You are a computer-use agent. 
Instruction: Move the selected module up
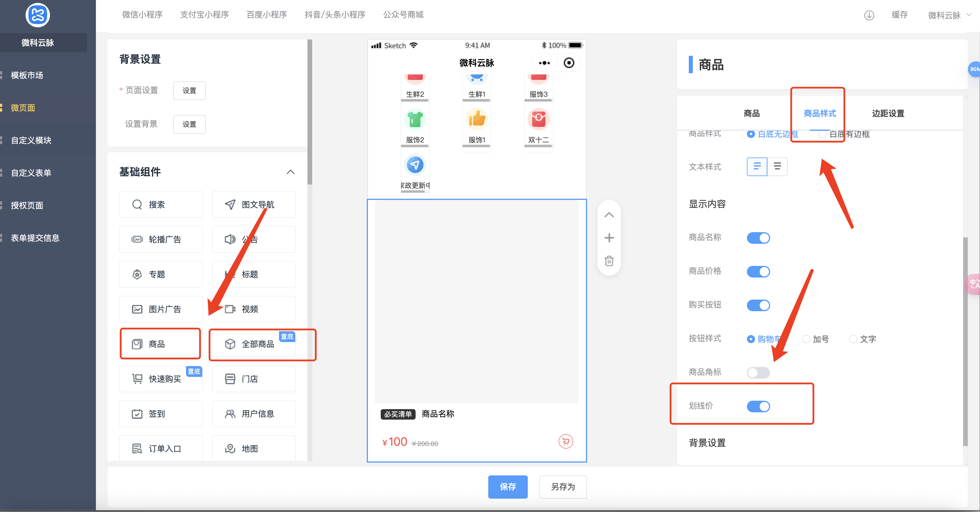point(609,215)
